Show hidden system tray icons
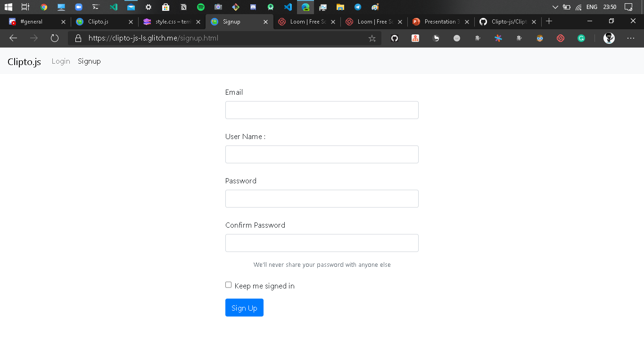Image resolution: width=644 pixels, height=362 pixels. 555,7
